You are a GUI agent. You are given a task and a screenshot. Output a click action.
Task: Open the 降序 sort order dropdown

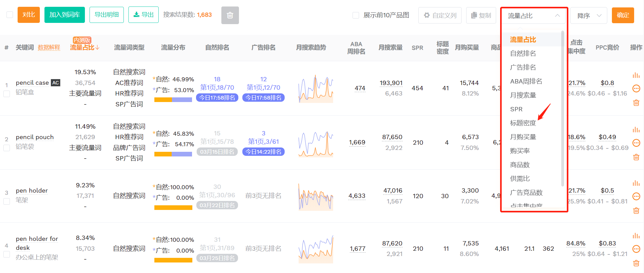pyautogui.click(x=589, y=15)
